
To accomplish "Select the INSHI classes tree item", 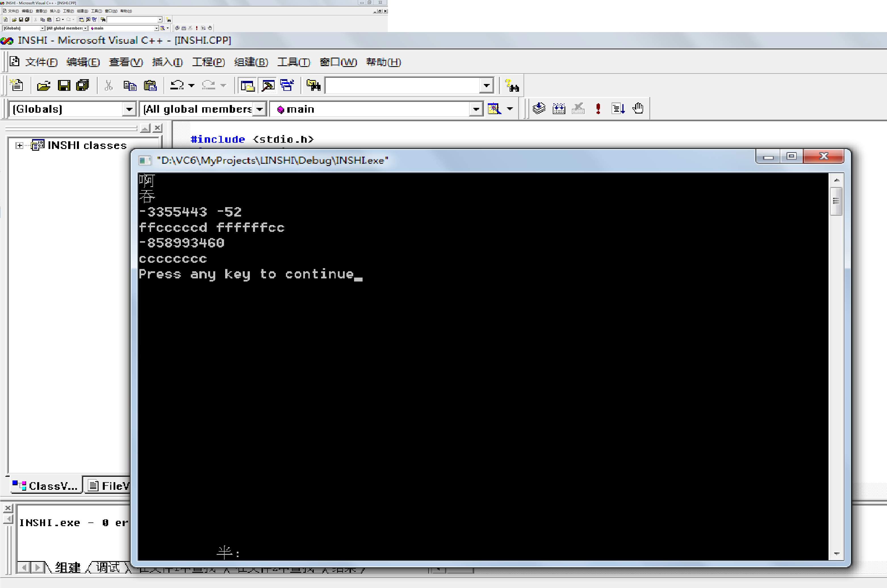I will 87,146.
